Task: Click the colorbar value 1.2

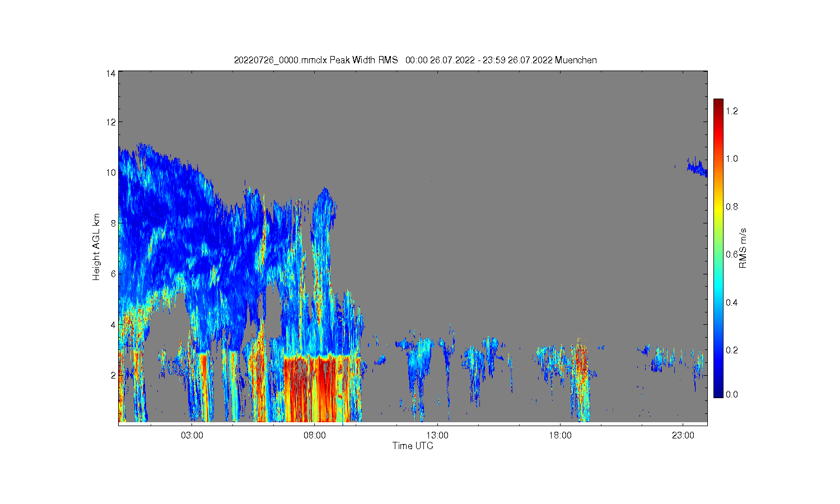Action: 732,111
